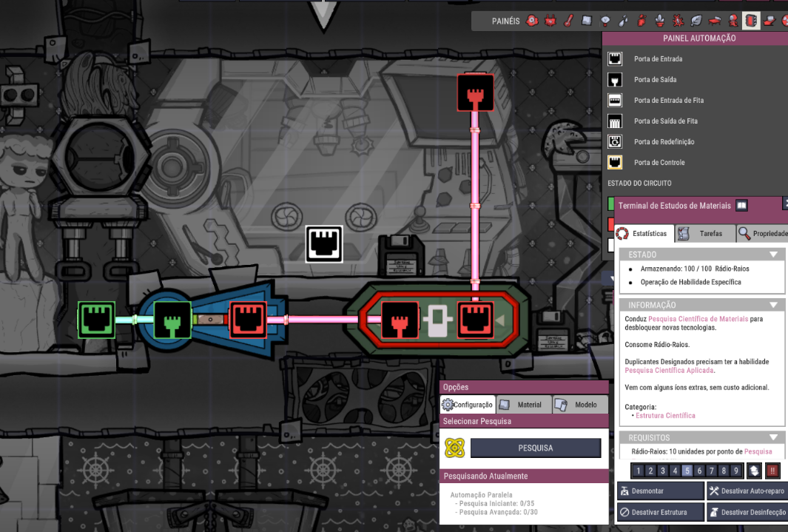Image resolution: width=788 pixels, height=532 pixels.
Task: Open the Light overlay bulb icon
Action: coord(605,21)
